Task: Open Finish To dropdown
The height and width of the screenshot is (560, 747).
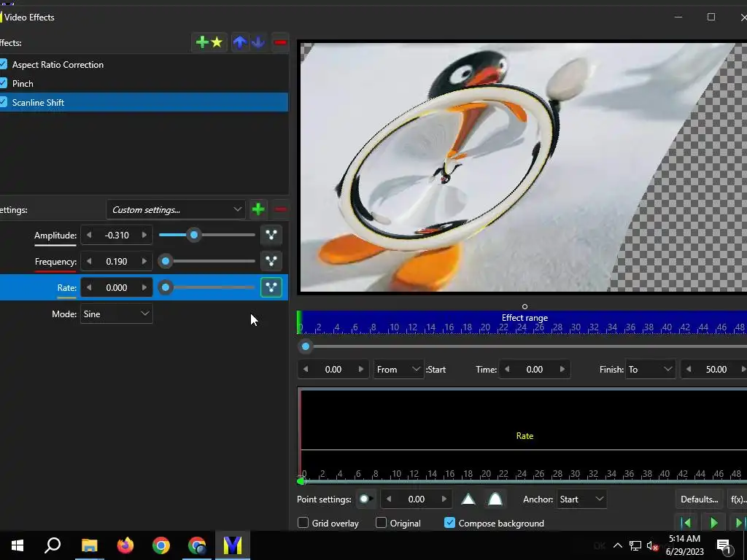Action: pos(650,370)
